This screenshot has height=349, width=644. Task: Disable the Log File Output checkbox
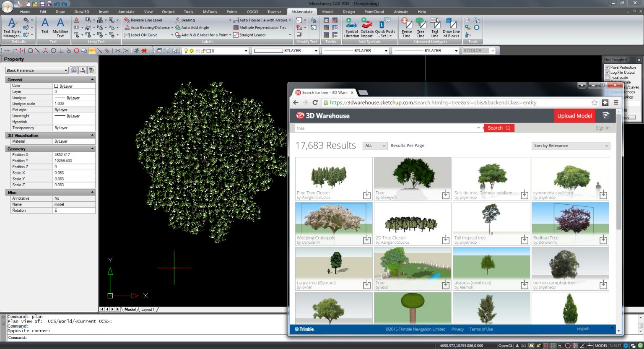[607, 73]
